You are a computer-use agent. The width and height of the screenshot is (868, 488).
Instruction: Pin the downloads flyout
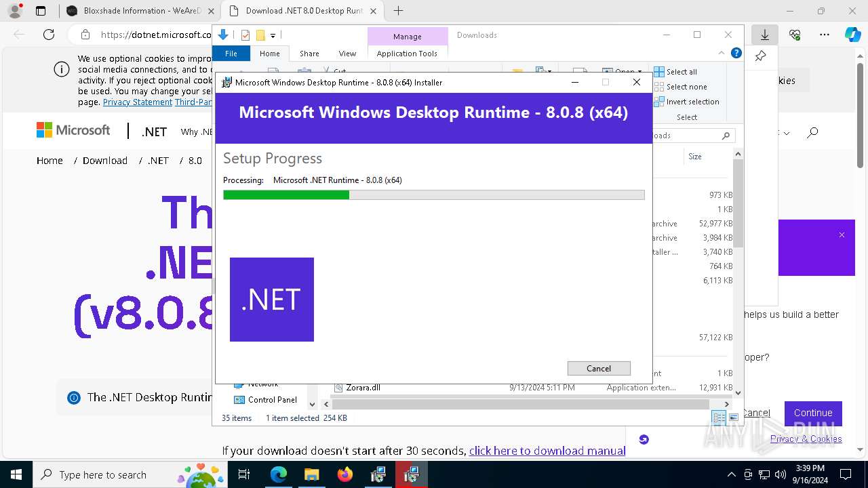[x=761, y=56]
